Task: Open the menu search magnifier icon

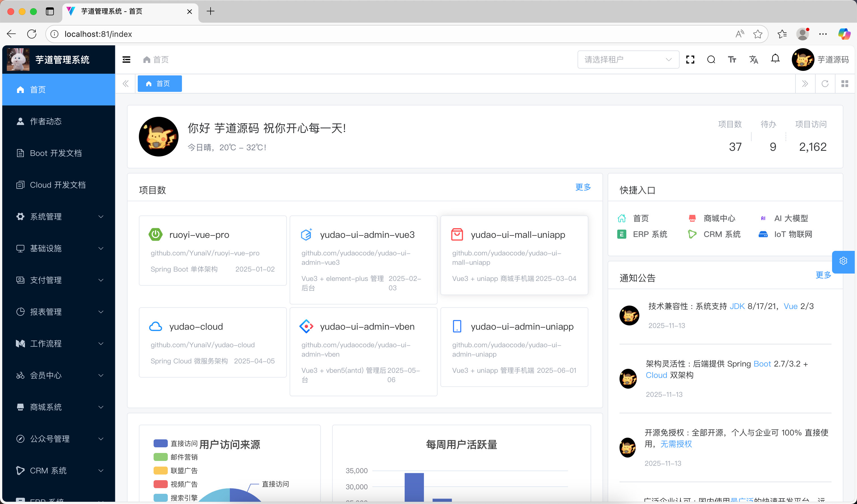Action: tap(711, 60)
